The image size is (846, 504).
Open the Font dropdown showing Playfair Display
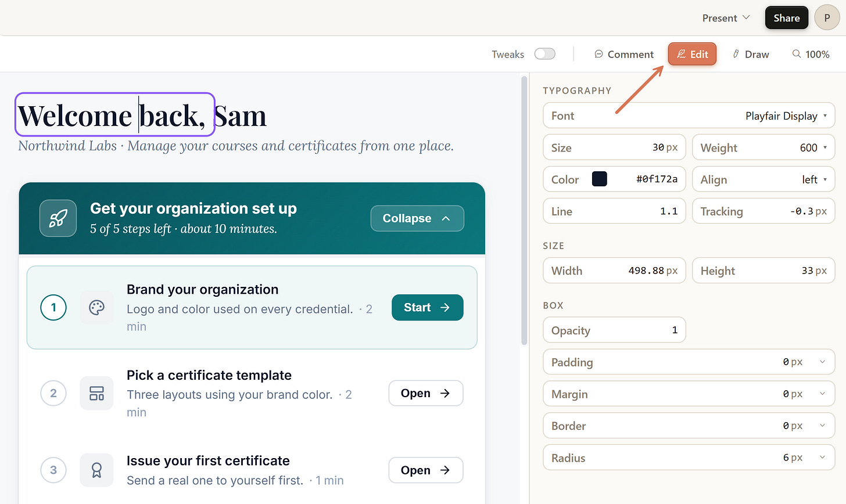pos(689,116)
